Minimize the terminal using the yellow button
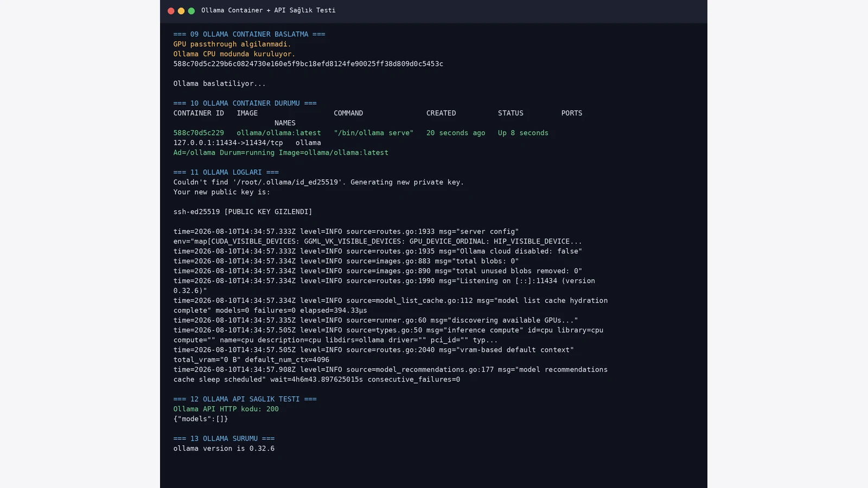This screenshot has height=488, width=868. click(181, 11)
